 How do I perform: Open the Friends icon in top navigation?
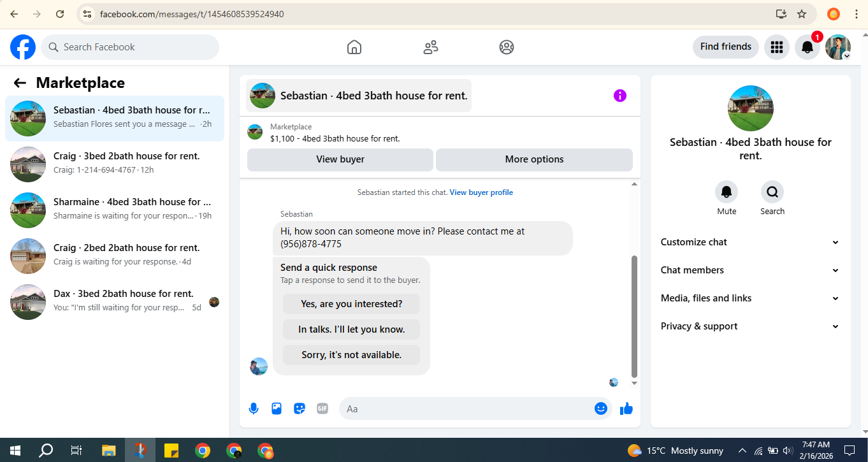pyautogui.click(x=431, y=47)
